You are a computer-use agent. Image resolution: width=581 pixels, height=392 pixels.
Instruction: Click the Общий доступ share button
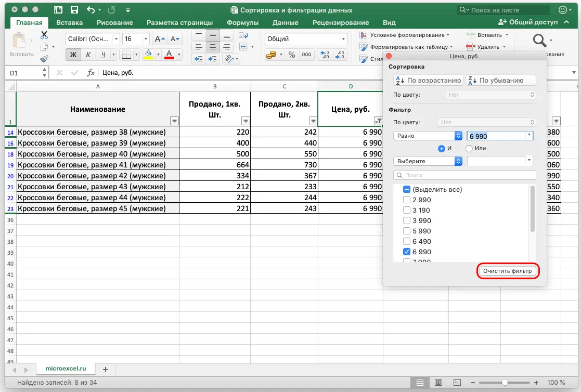pyautogui.click(x=528, y=22)
